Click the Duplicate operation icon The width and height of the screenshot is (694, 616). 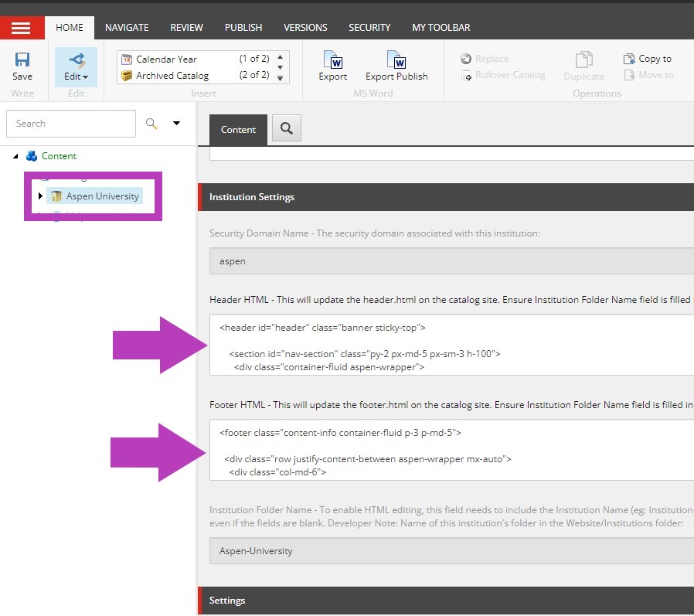pyautogui.click(x=583, y=60)
